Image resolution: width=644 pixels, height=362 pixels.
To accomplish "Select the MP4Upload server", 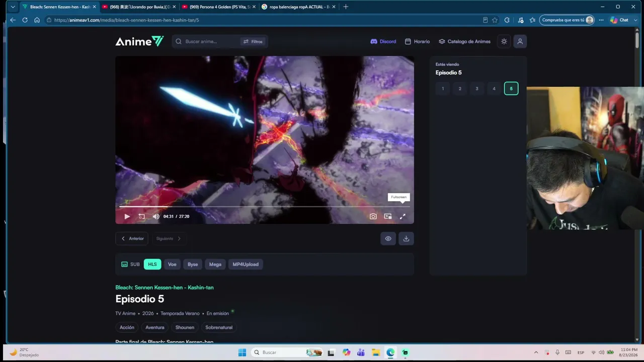I will (246, 264).
